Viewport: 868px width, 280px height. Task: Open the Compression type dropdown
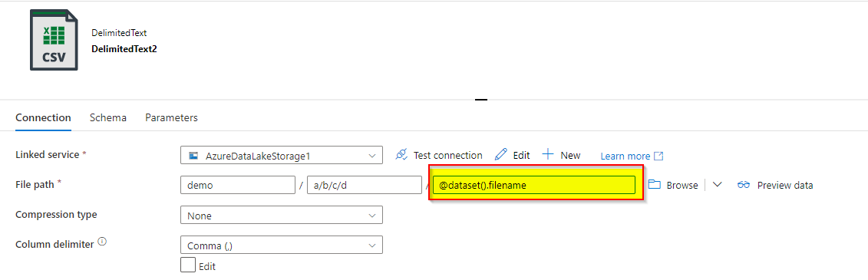coord(281,215)
